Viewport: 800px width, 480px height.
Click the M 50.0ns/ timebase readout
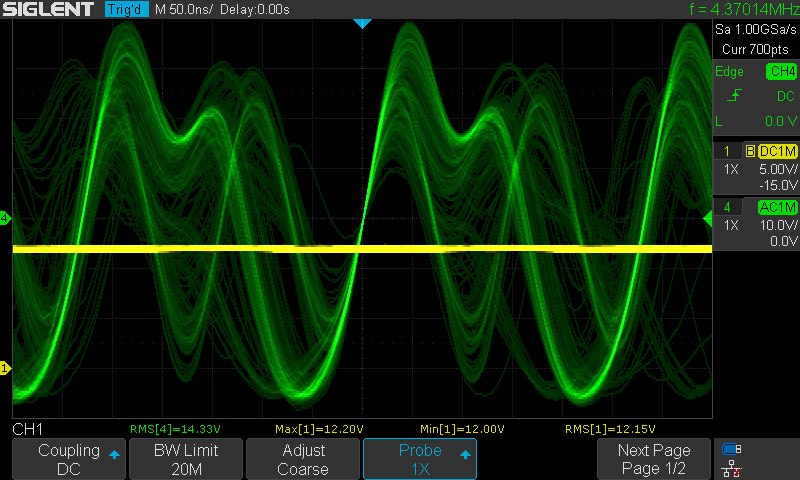point(184,9)
